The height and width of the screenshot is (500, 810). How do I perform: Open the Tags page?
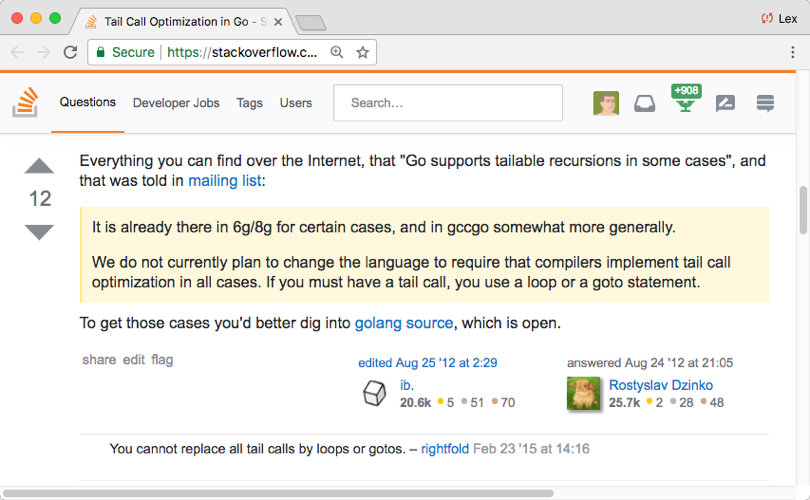(x=249, y=103)
